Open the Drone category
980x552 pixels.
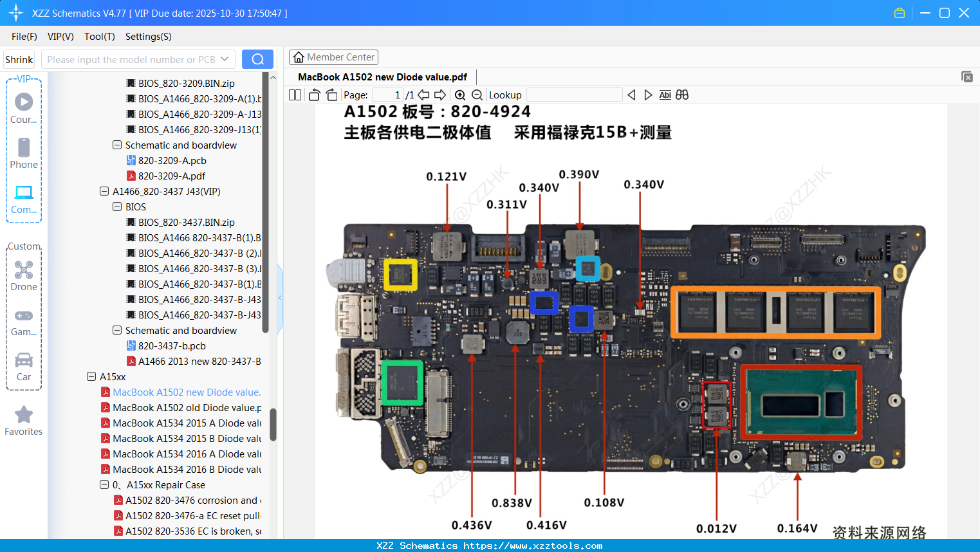[x=24, y=276]
